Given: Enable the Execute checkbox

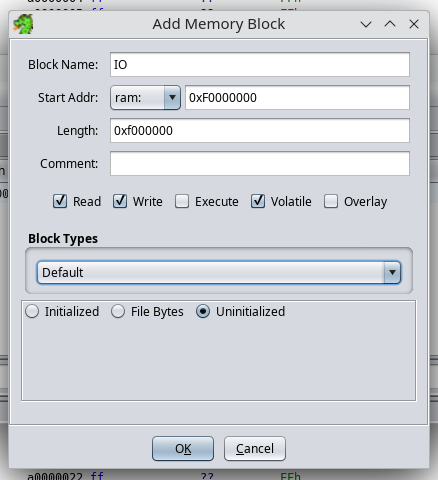Looking at the screenshot, I should [182, 201].
